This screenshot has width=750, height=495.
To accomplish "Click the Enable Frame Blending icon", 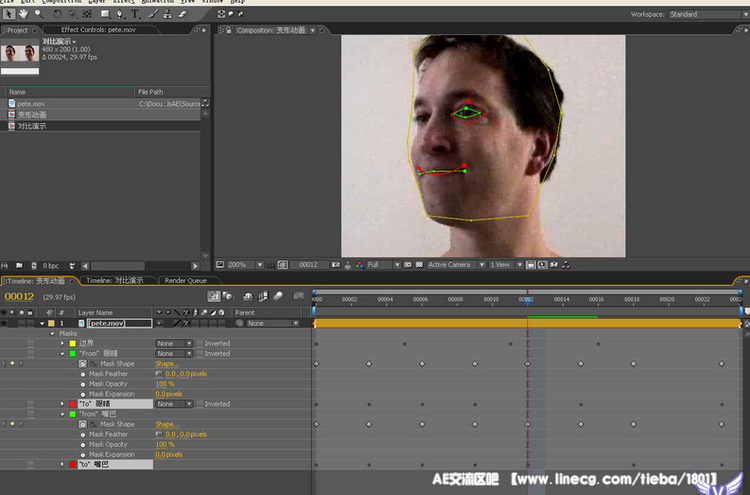I will pyautogui.click(x=263, y=297).
